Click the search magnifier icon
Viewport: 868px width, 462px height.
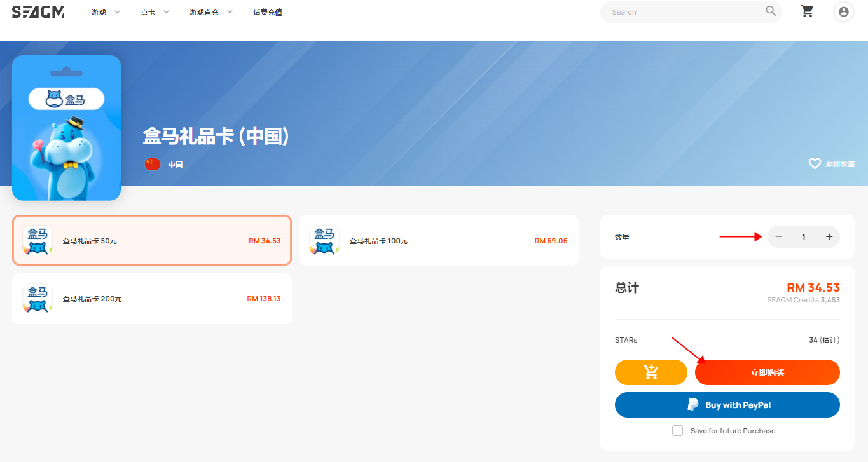coord(771,11)
